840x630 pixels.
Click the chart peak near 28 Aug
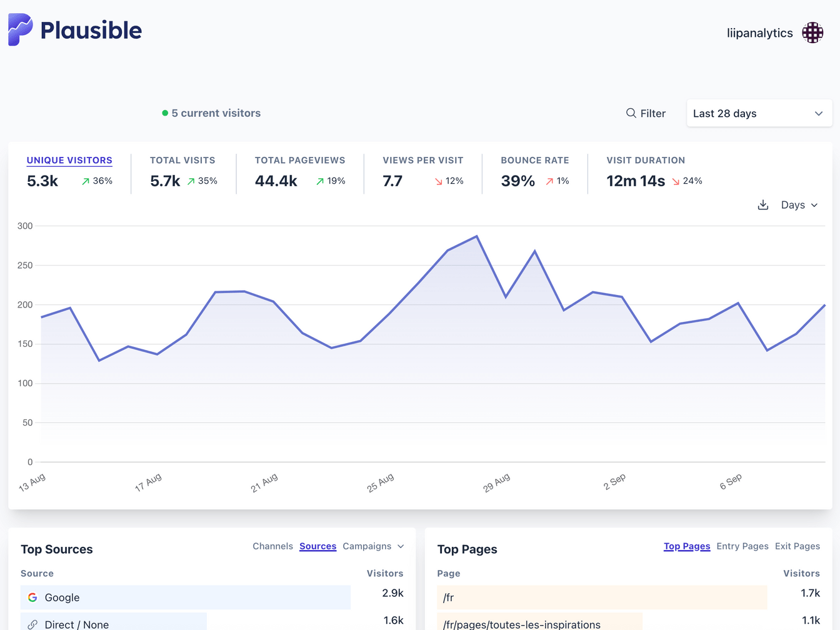click(x=475, y=237)
